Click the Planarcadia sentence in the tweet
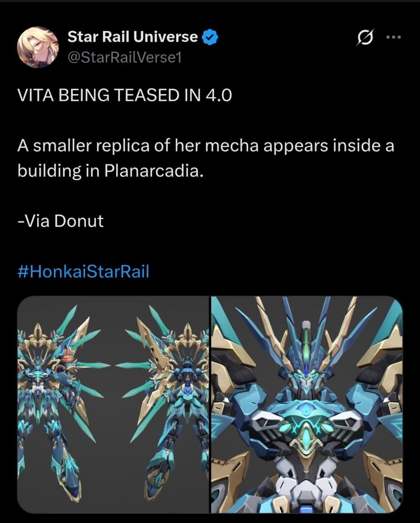Viewport: 420px width, 523px height. (x=206, y=158)
